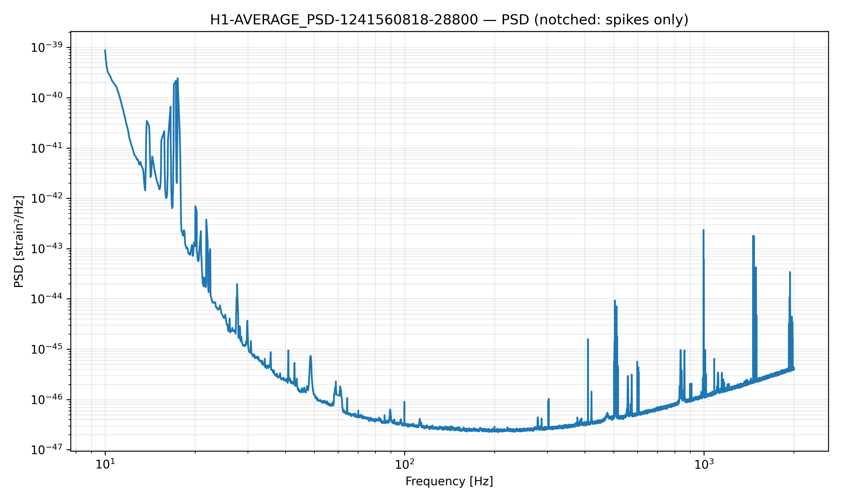Click the plot title text
Image resolution: width=841 pixels, height=504 pixels.
point(449,20)
